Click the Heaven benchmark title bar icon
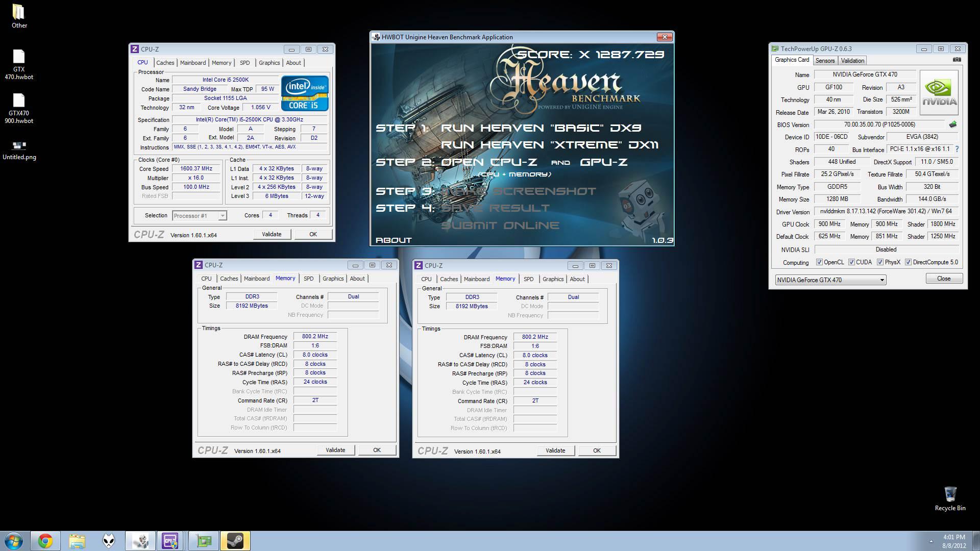Viewport: 980px width, 551px height. (376, 37)
